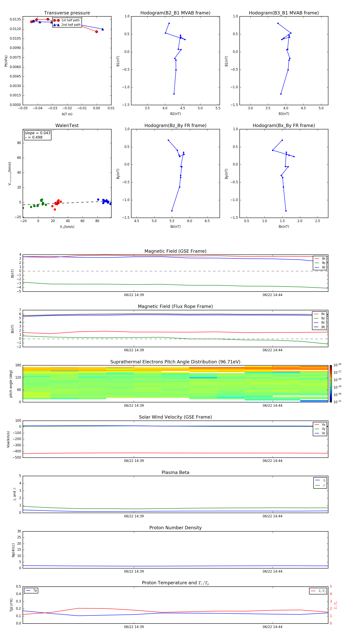Click the pitch angle color scale bar
This screenshot has height=644, width=351.
click(331, 383)
